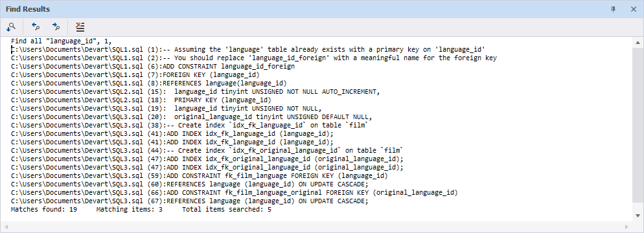Select SQL3.sql (59) fk_film_language result

click(200, 175)
